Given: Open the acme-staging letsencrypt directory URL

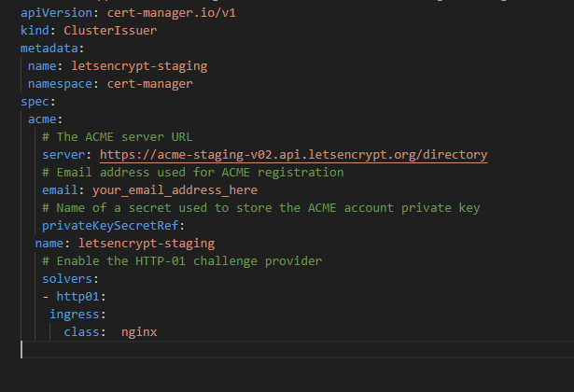Looking at the screenshot, I should [x=294, y=155].
